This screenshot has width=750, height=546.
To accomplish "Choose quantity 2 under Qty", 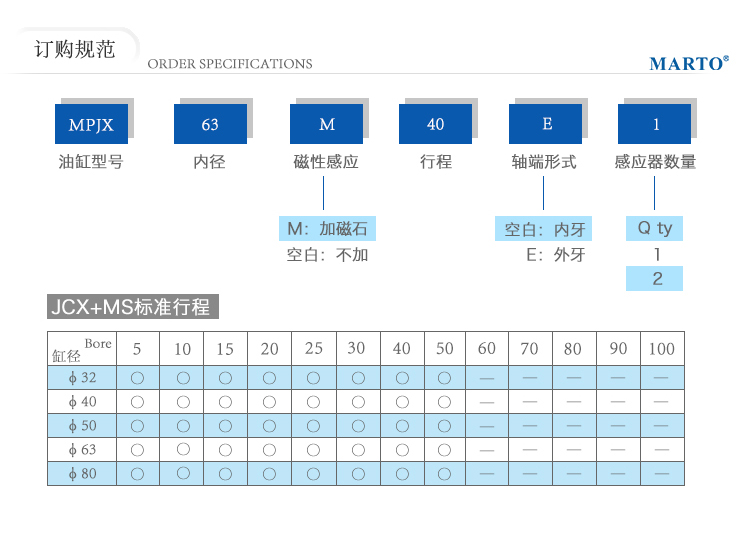I will click(x=657, y=279).
